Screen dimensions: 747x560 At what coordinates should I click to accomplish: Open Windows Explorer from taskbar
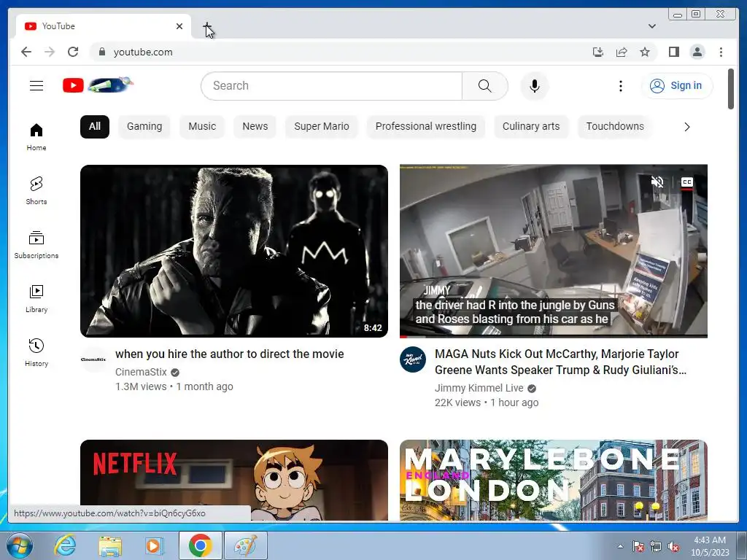[x=110, y=545]
